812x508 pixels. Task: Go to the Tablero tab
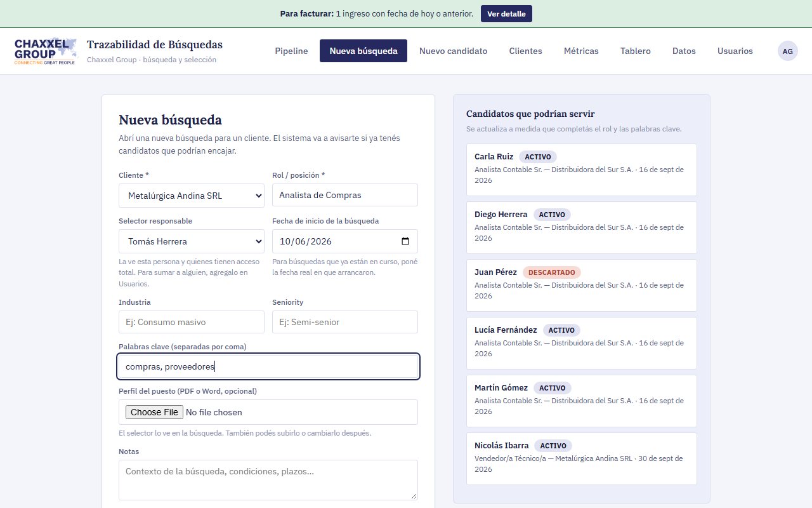point(635,51)
